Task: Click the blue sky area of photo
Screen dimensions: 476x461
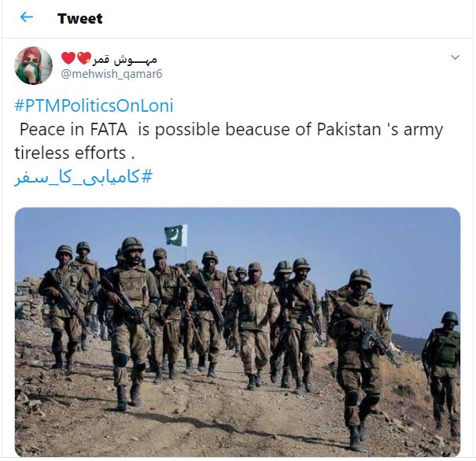Action: coord(364,237)
